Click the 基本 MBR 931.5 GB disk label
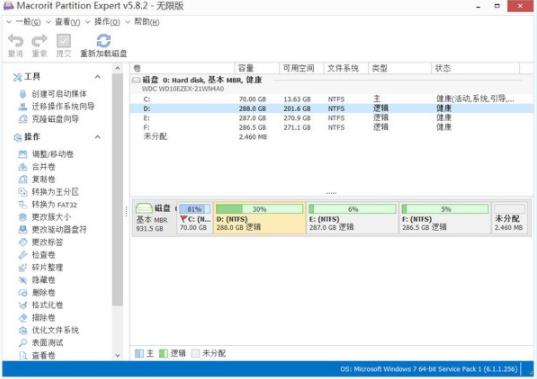 tap(155, 218)
